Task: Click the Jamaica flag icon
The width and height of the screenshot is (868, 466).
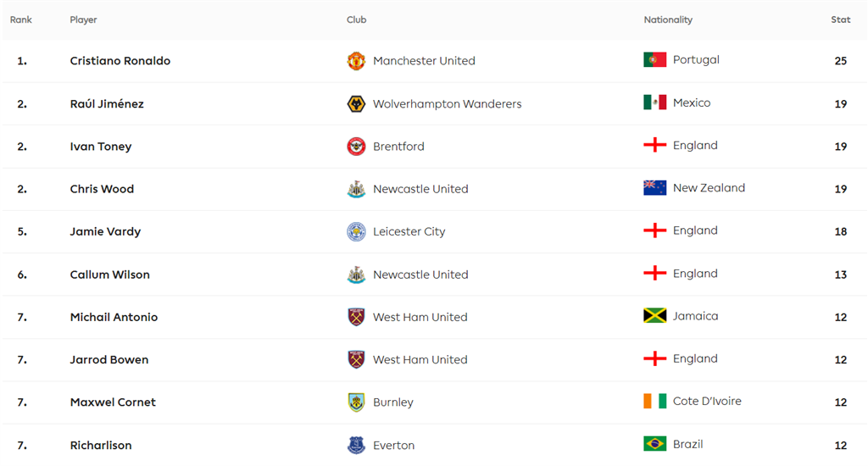Action: pyautogui.click(x=654, y=316)
